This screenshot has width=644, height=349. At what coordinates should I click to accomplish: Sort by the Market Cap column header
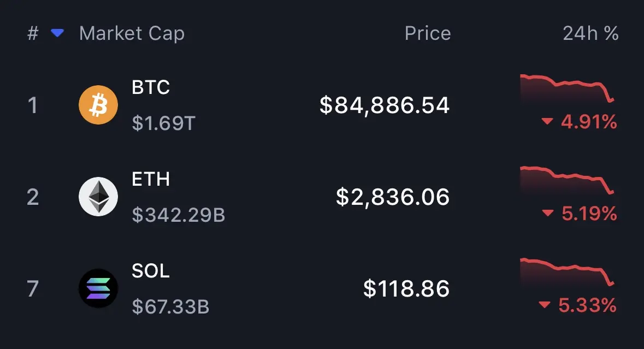pyautogui.click(x=132, y=34)
